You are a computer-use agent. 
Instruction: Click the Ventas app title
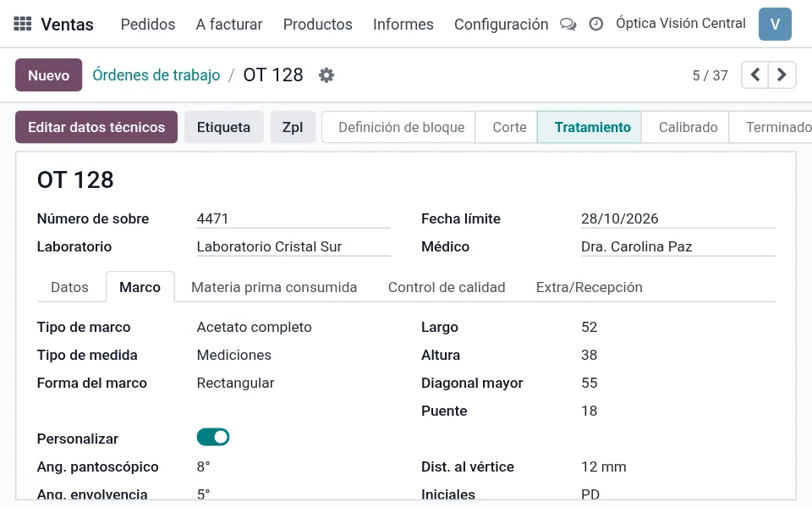(x=68, y=25)
